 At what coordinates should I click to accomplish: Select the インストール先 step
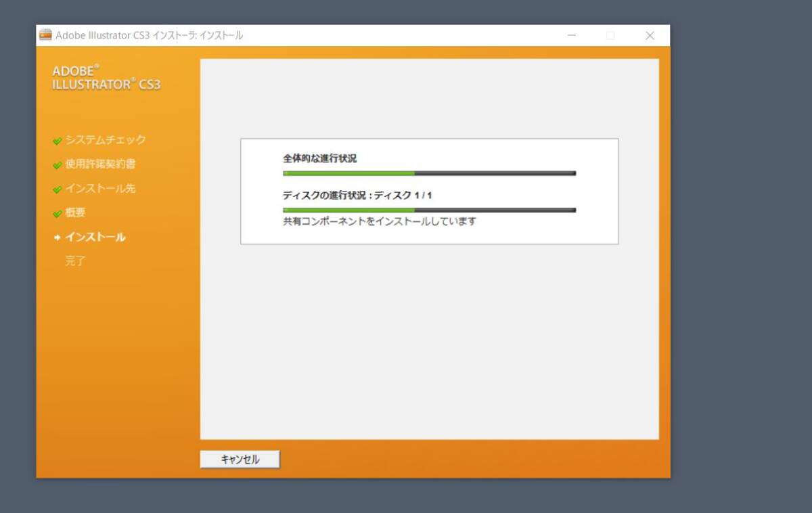(x=100, y=189)
